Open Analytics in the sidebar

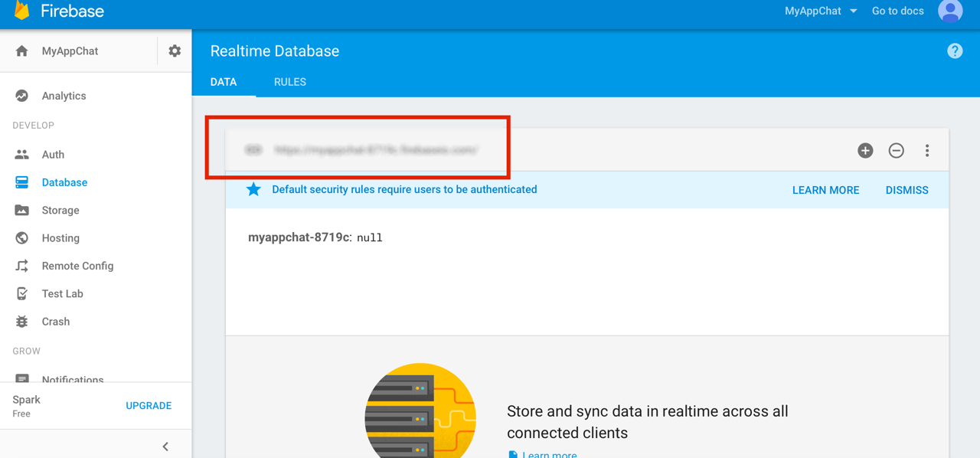click(x=64, y=96)
